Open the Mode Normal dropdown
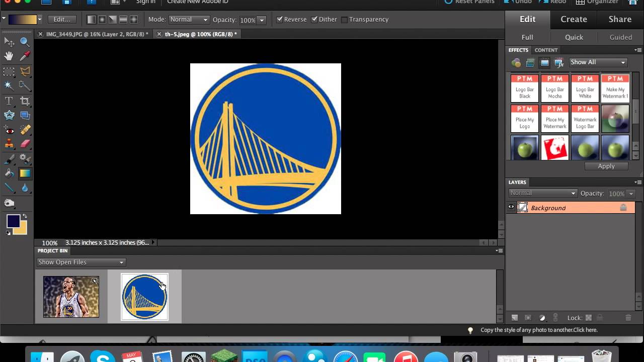The height and width of the screenshot is (362, 644). (189, 20)
